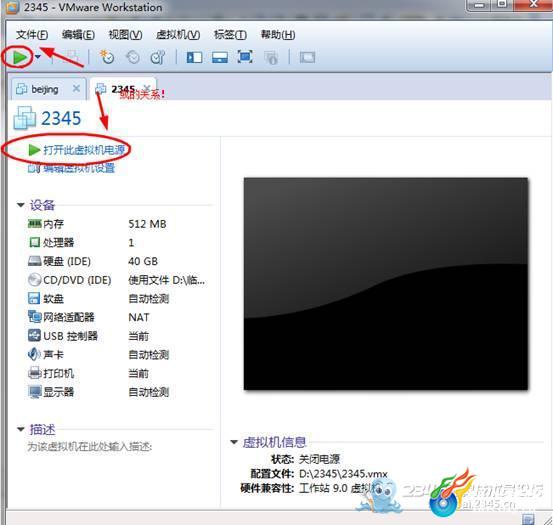
Task: Click the console view toolbar icon
Action: pyautogui.click(x=307, y=57)
